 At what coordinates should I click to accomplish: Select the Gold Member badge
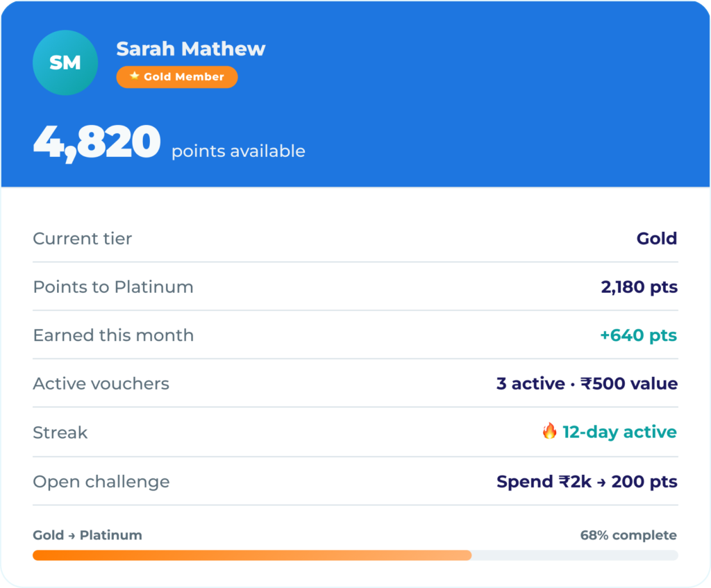(177, 76)
